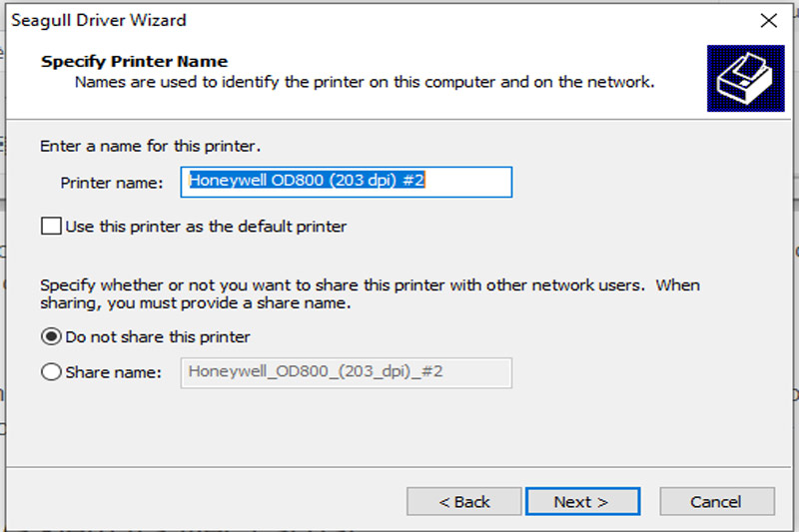Click the printer icon in the wizard header

tap(745, 79)
